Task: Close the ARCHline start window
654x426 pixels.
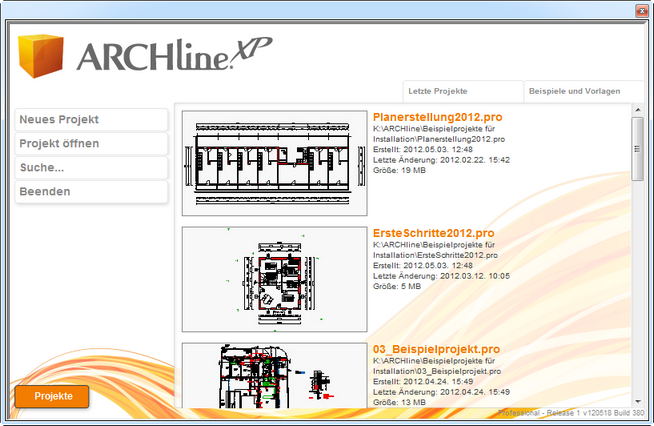Action: coord(641,11)
